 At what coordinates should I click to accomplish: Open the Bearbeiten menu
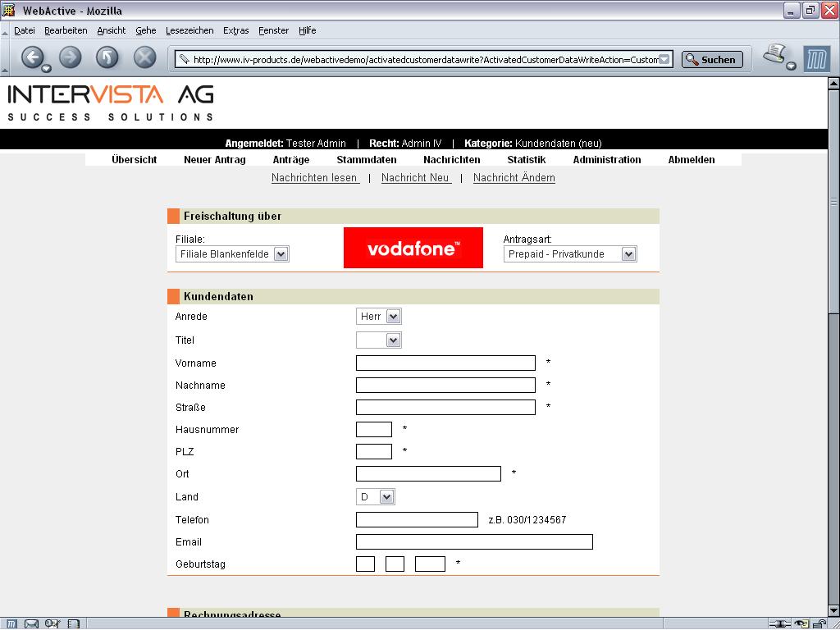[66, 30]
